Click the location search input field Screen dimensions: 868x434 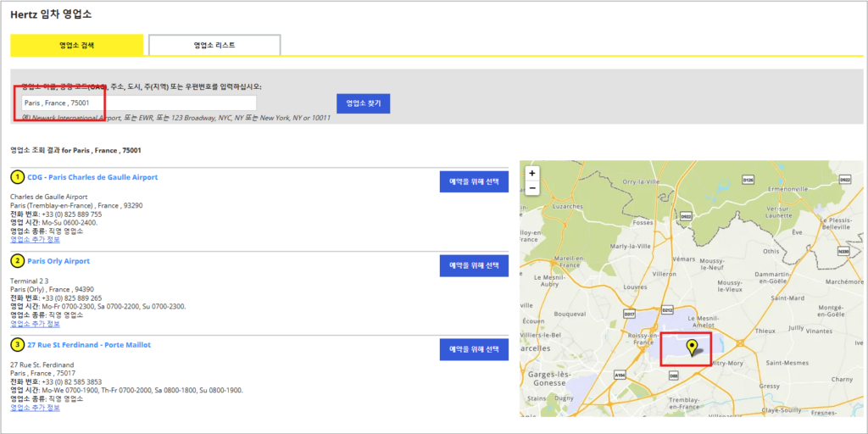pos(139,103)
